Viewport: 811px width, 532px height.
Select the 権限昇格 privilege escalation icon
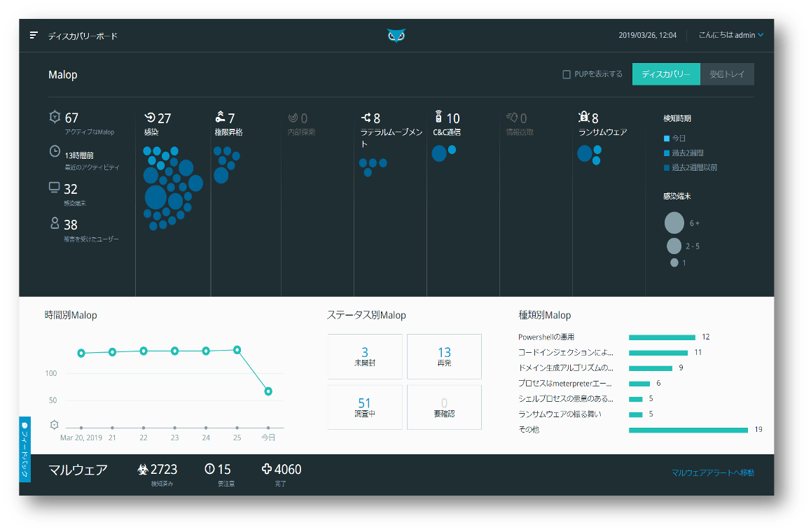[221, 117]
